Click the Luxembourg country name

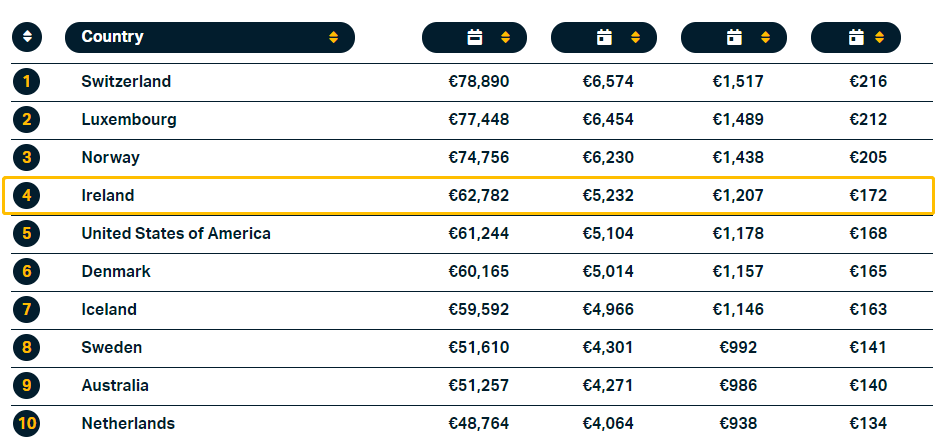click(x=129, y=120)
